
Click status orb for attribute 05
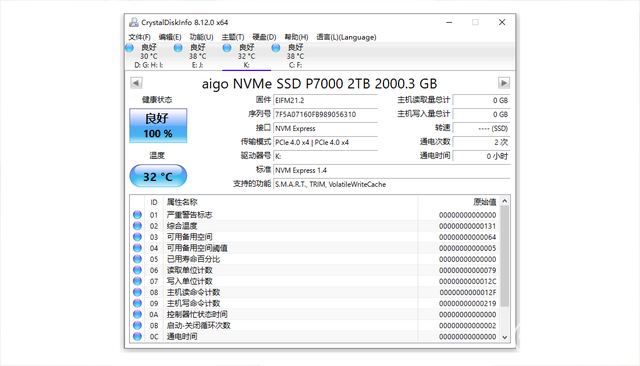[x=138, y=259]
